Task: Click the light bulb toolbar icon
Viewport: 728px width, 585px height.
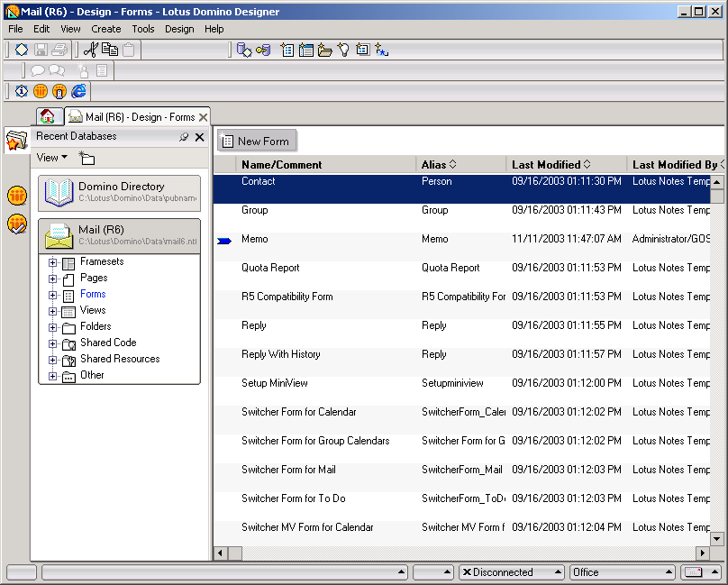Action: (343, 50)
